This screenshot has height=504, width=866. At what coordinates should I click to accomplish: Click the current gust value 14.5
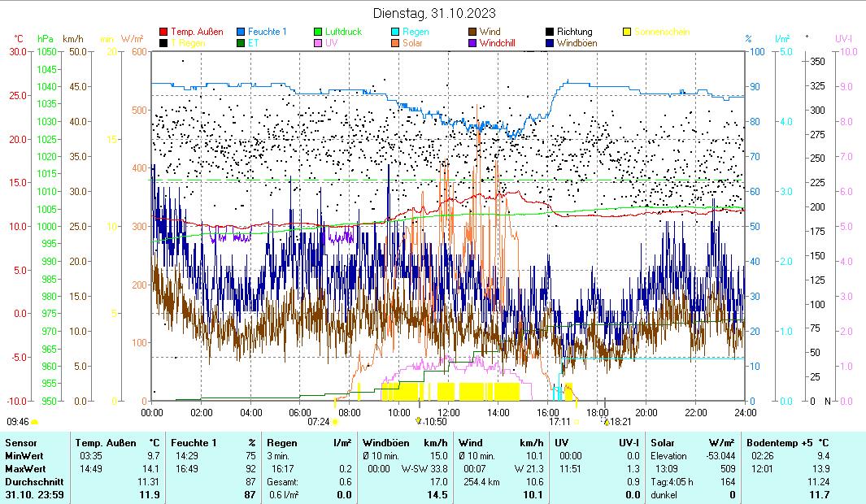click(437, 494)
